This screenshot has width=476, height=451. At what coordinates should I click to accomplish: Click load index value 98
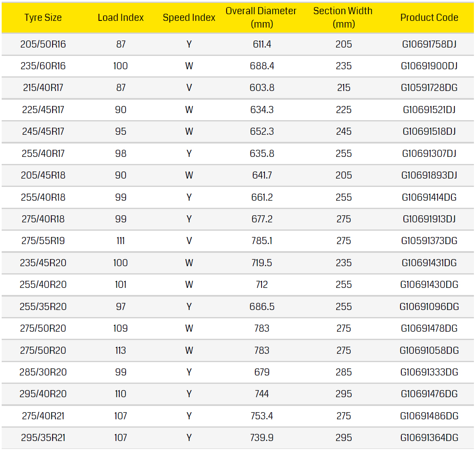121,154
